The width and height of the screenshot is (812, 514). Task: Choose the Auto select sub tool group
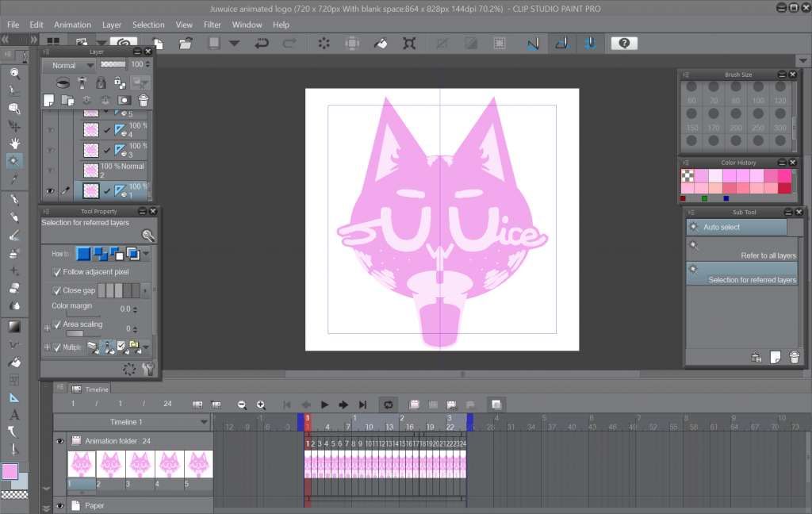click(736, 227)
